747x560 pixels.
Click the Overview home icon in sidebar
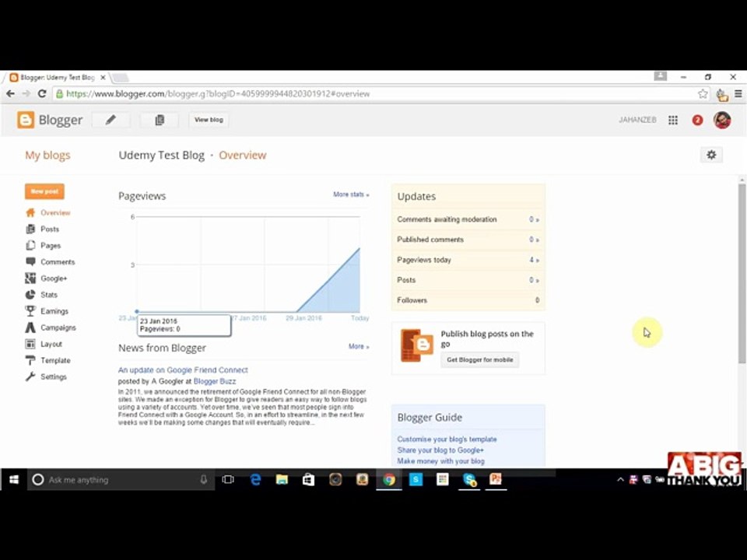point(30,213)
